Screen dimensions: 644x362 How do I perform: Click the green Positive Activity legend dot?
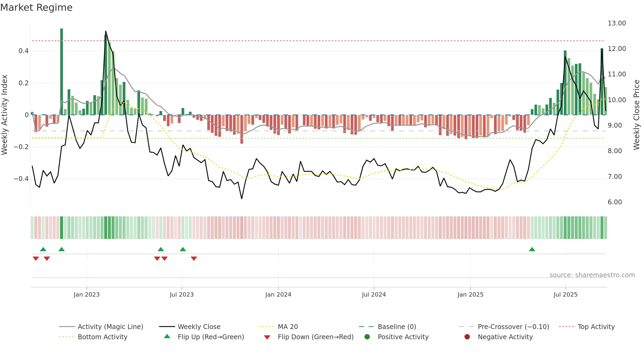367,337
